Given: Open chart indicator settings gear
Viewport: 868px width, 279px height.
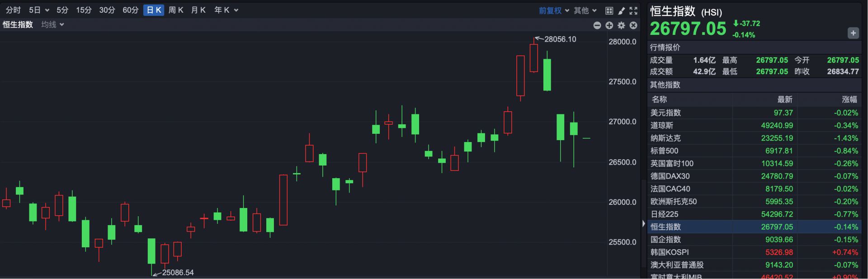Looking at the screenshot, I should click(621, 25).
